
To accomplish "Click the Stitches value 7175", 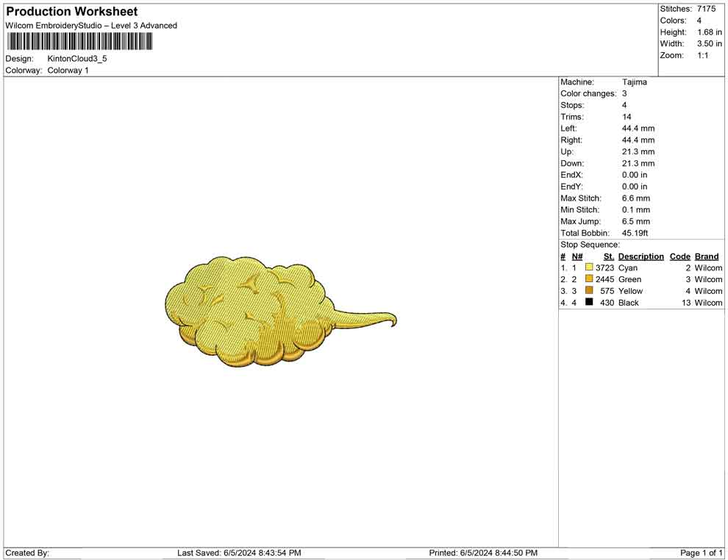I will coord(706,9).
